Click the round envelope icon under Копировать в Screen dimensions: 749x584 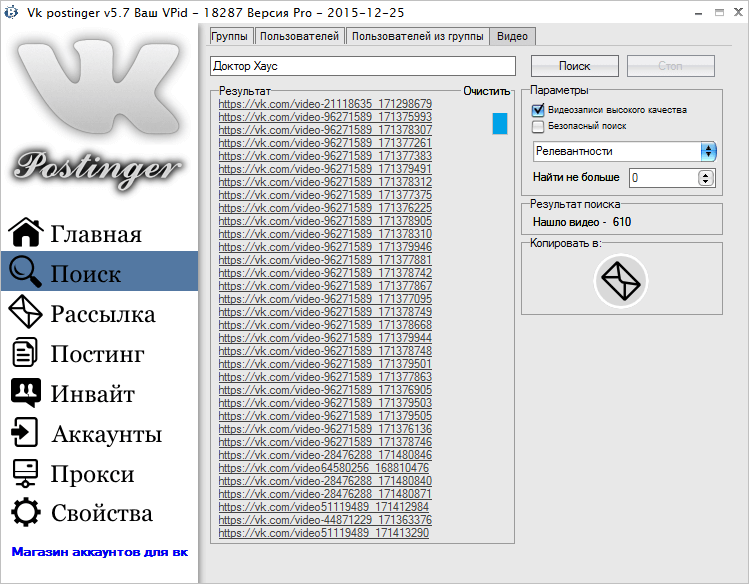pyautogui.click(x=621, y=281)
